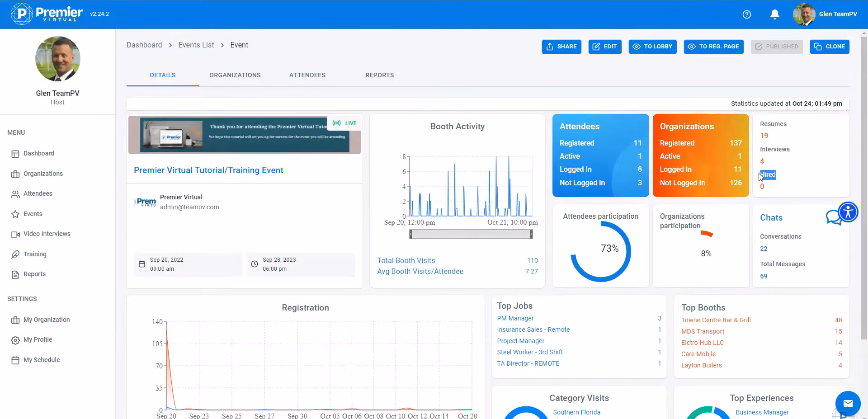868x419 pixels.
Task: Click the Southern Florida category legend
Action: (577, 413)
